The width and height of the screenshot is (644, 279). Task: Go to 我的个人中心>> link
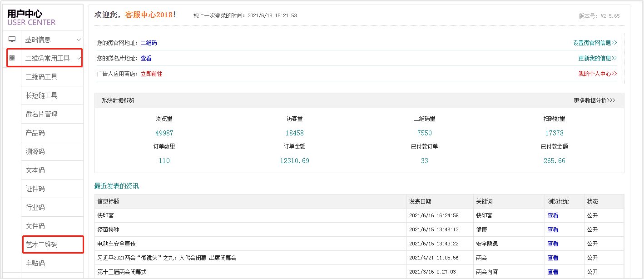tap(597, 74)
